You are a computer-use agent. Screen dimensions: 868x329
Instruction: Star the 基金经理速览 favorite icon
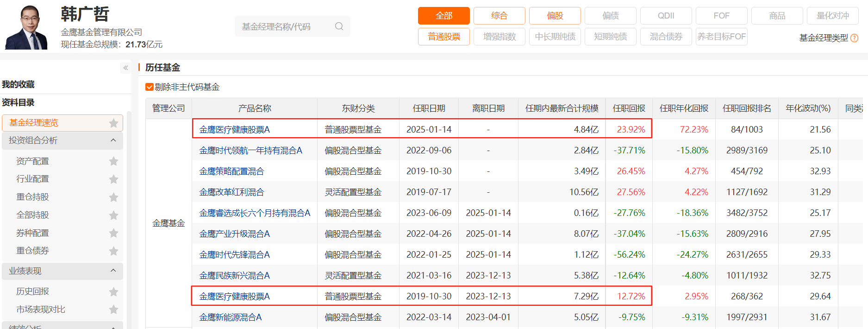click(113, 123)
